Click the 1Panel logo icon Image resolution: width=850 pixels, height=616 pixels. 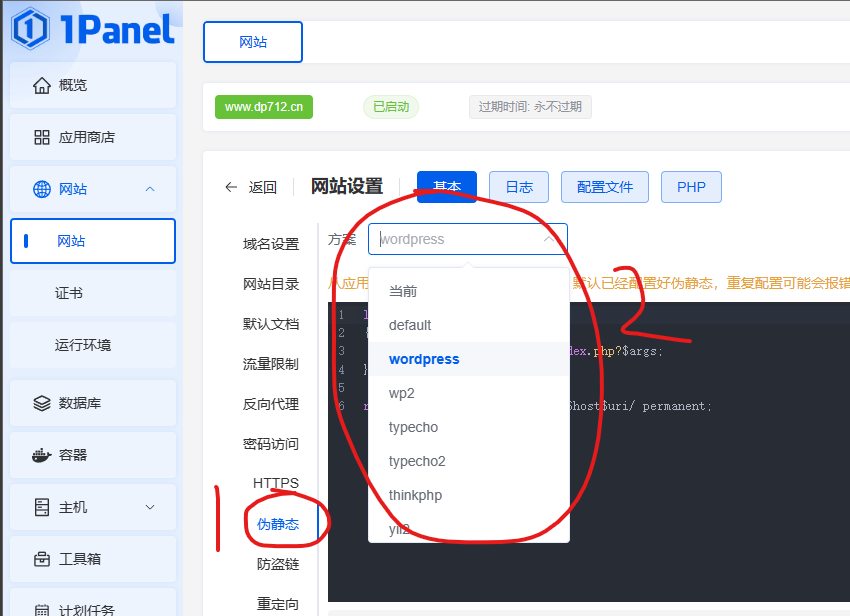(30, 29)
